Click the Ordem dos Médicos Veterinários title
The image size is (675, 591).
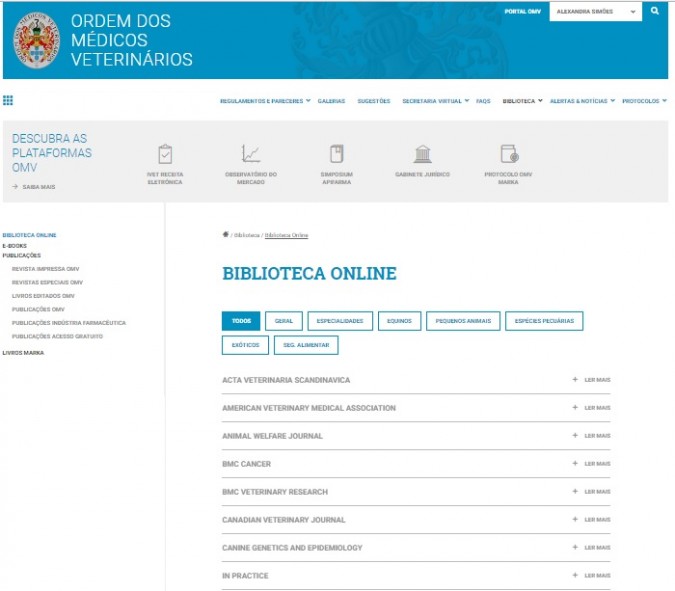(132, 40)
